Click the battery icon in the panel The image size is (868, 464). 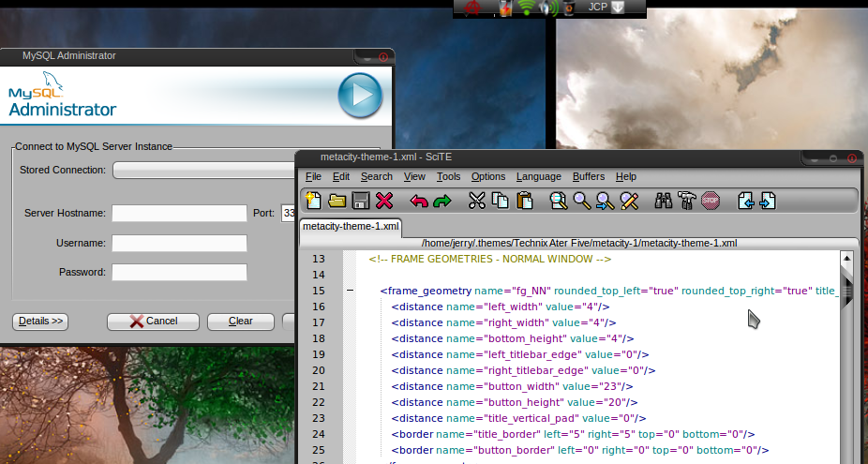coord(505,7)
